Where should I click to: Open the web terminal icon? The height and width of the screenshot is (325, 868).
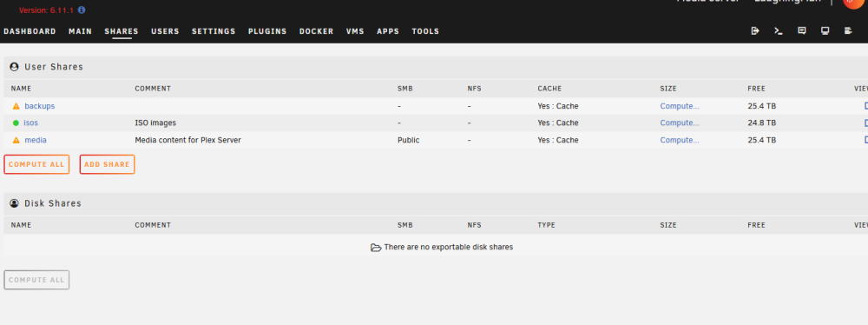tap(779, 31)
